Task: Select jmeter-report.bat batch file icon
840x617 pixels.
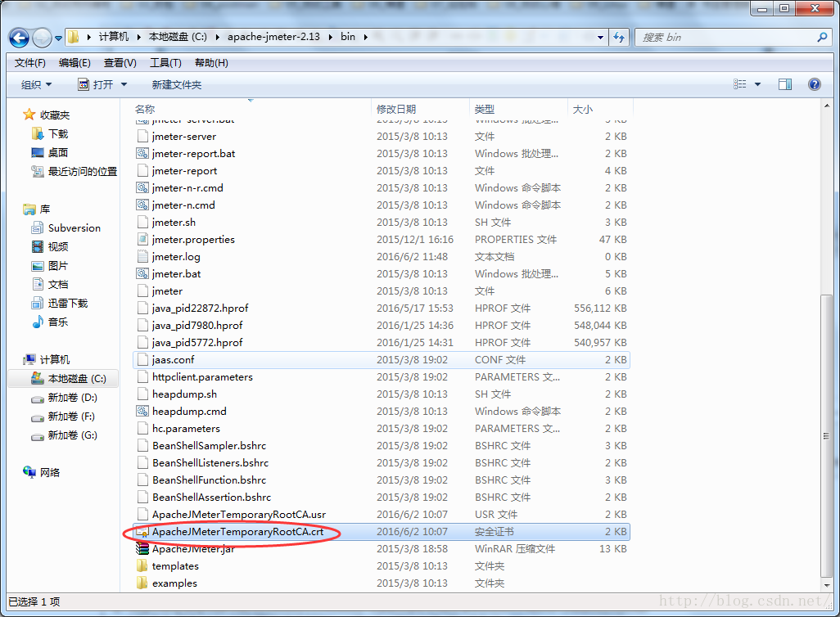Action: 142,154
